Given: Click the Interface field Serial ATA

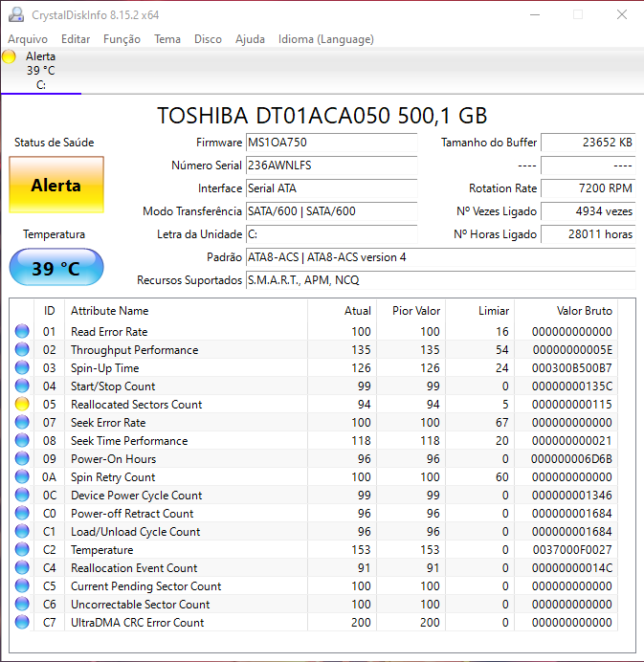Looking at the screenshot, I should (x=331, y=188).
